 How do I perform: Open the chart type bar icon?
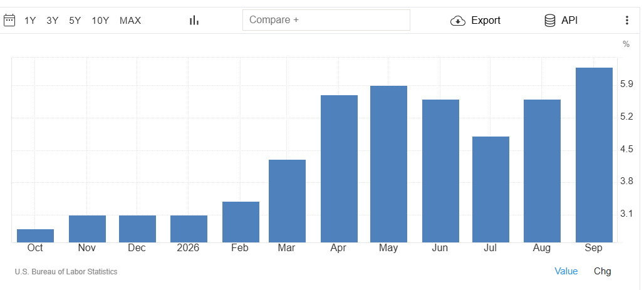(194, 20)
